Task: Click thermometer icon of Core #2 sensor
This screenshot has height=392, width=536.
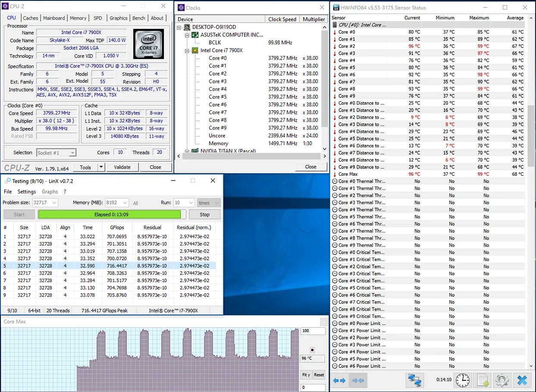Action: (335, 46)
